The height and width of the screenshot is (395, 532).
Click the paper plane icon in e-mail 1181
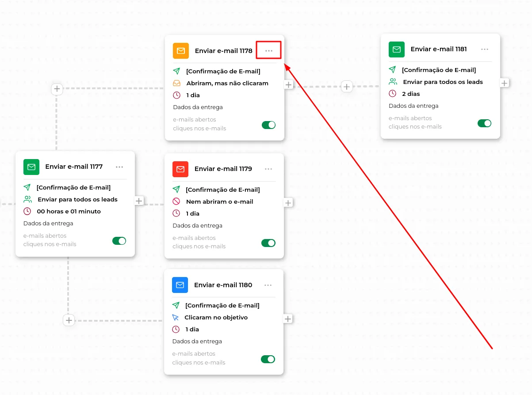click(x=393, y=70)
